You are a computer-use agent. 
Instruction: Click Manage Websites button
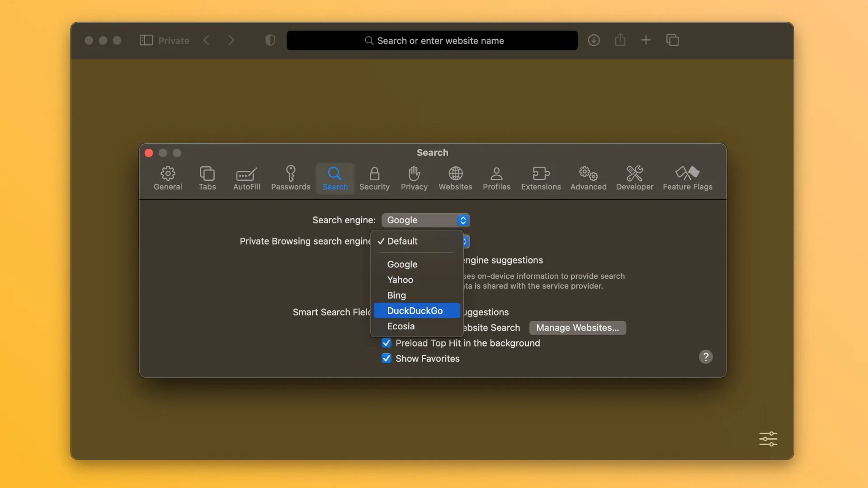[x=576, y=327]
